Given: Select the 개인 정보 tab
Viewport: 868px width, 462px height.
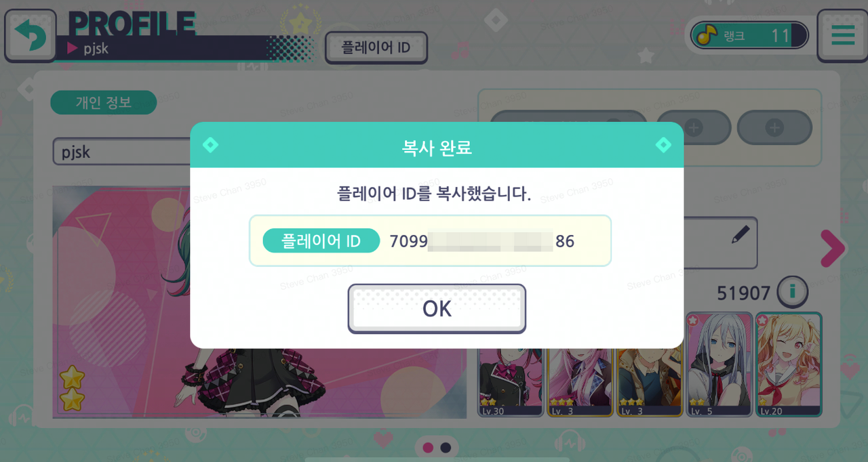Looking at the screenshot, I should pos(103,103).
